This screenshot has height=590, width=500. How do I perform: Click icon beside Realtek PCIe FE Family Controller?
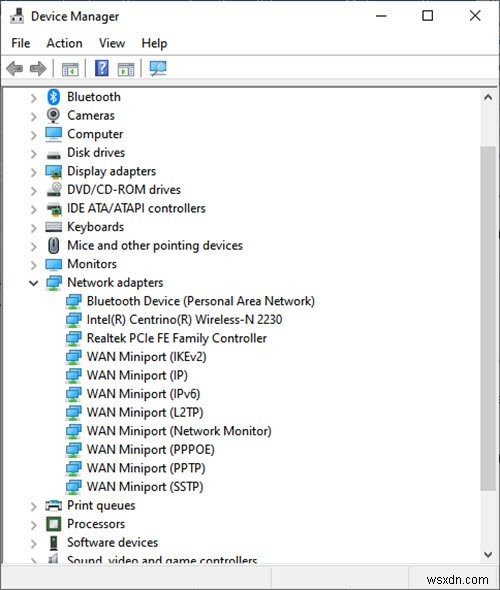point(73,339)
